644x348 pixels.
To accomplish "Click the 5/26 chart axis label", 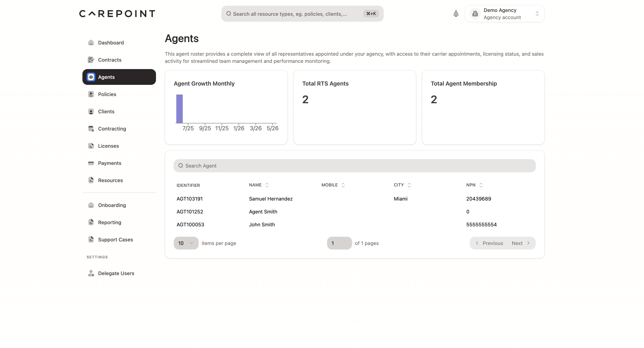I will coord(273,128).
